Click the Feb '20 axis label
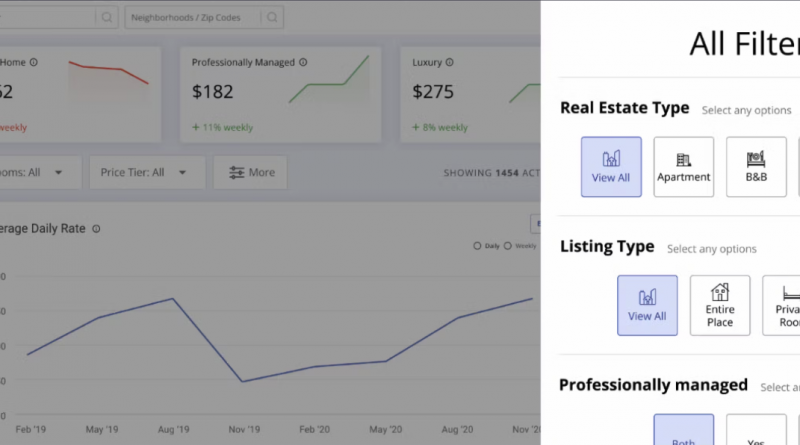Image resolution: width=800 pixels, height=445 pixels. (x=315, y=430)
